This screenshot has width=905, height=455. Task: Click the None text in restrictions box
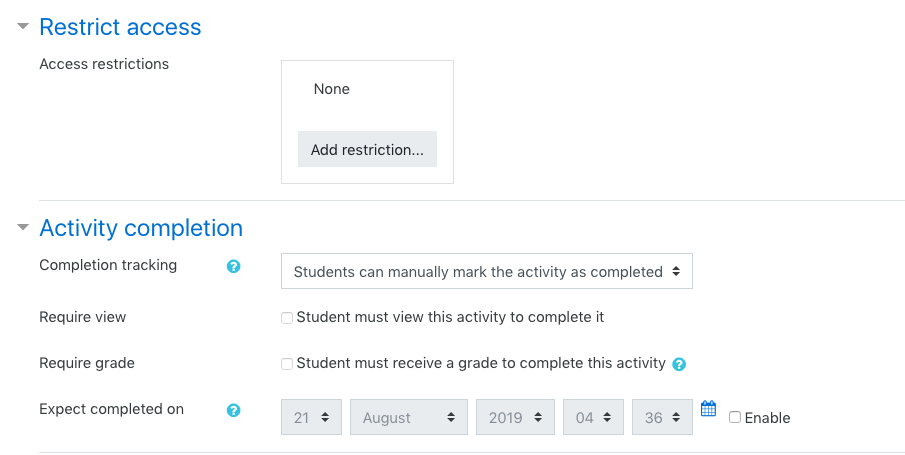click(331, 89)
